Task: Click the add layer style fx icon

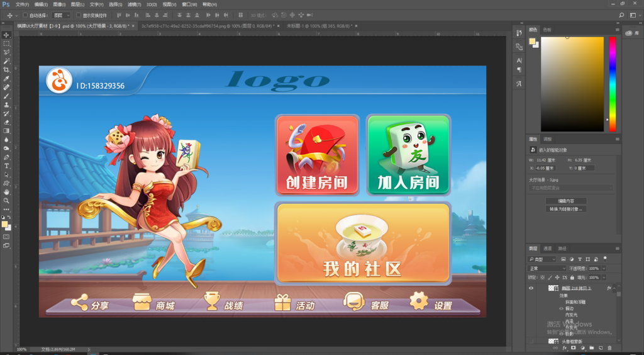Action: (564, 347)
